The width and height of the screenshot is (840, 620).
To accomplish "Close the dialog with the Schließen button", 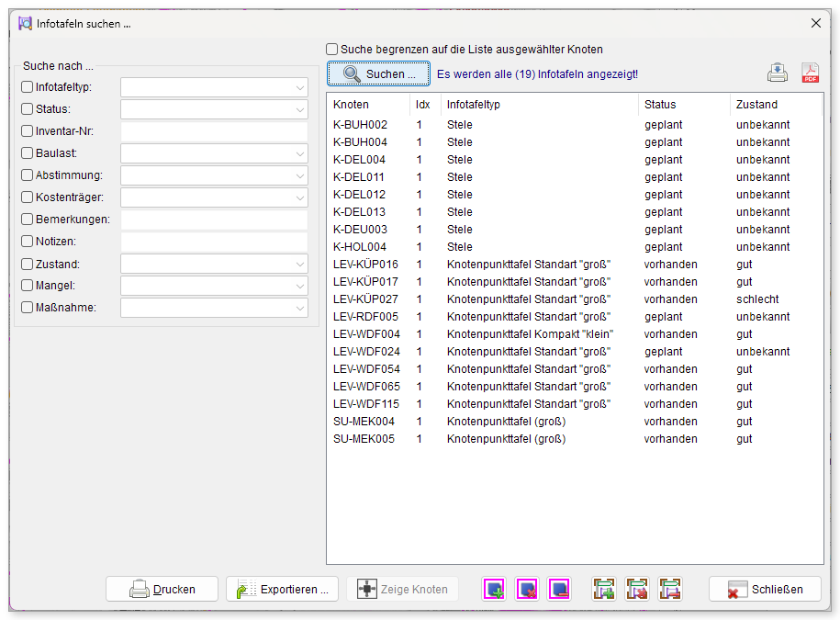I will click(x=765, y=590).
